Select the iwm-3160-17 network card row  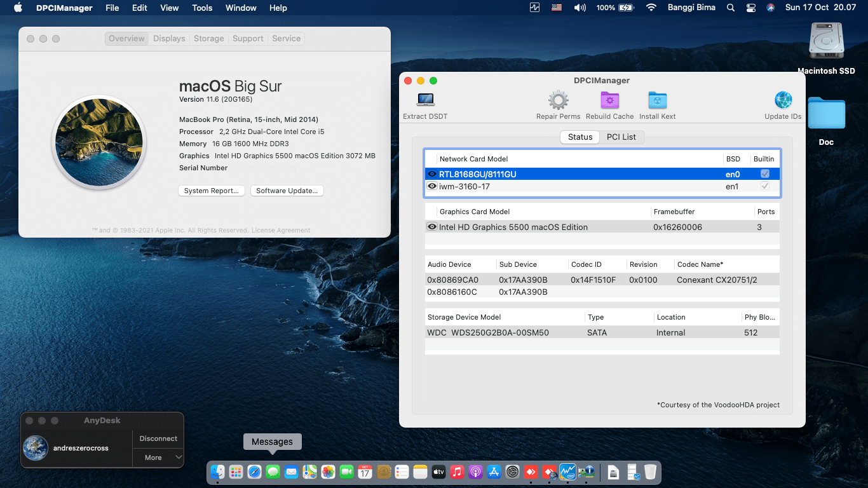(602, 186)
